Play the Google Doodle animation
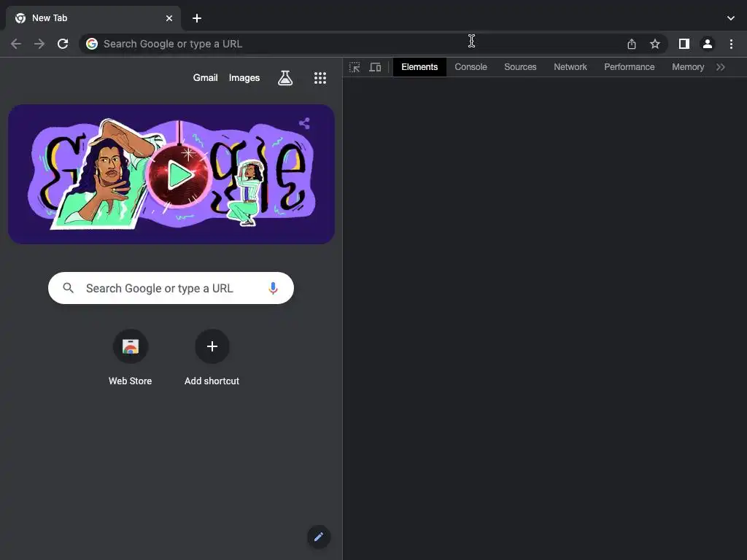The image size is (747, 560). tap(178, 175)
